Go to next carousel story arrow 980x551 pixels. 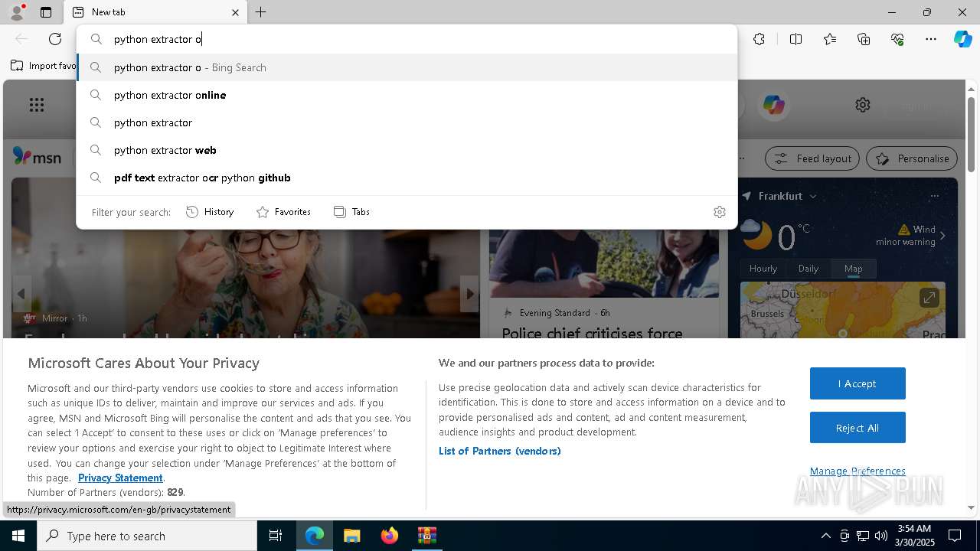click(x=469, y=293)
